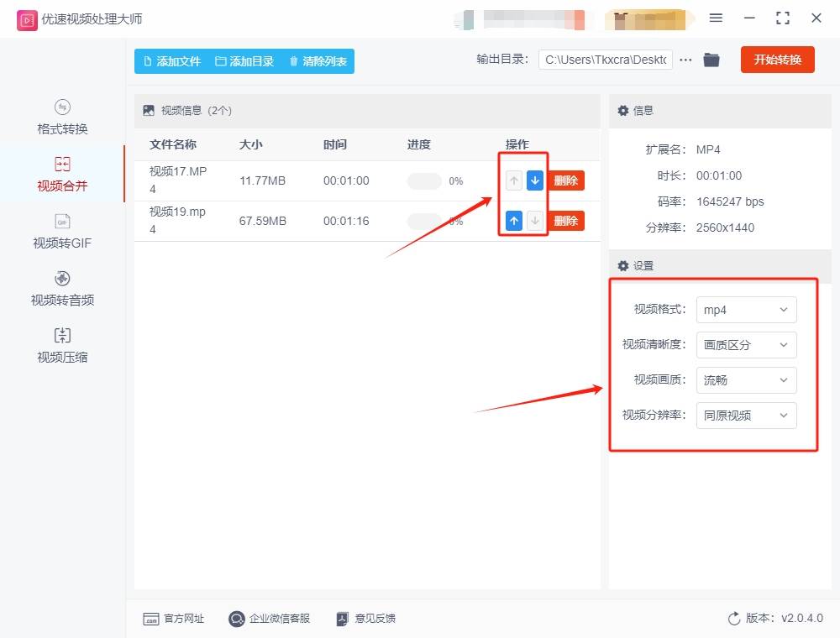Open the 视频格式 mp4 dropdown

[x=746, y=310]
